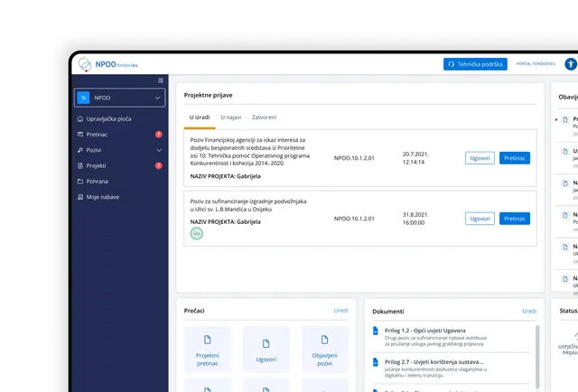Click the date 31.8.2021. 16:00:00

click(x=415, y=219)
